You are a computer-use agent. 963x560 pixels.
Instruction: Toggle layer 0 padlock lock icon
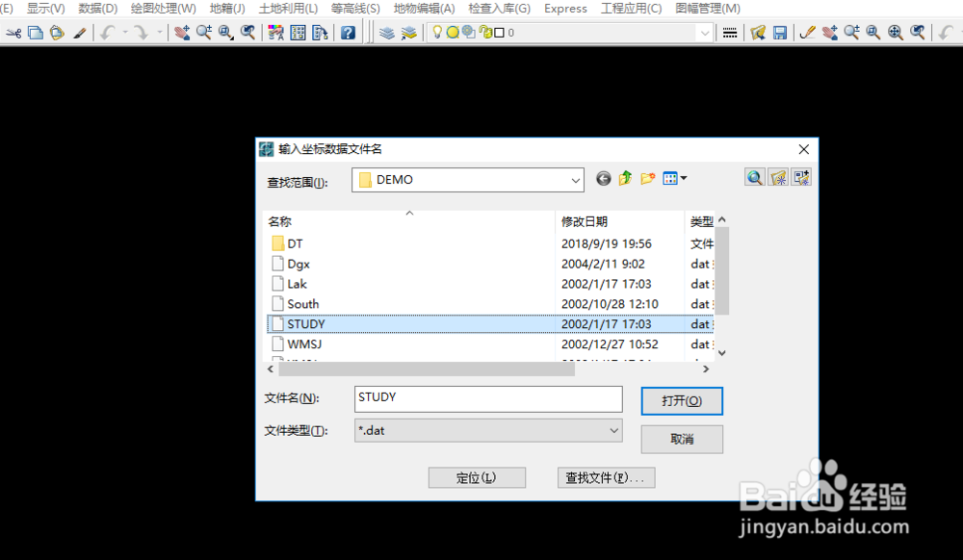point(485,32)
